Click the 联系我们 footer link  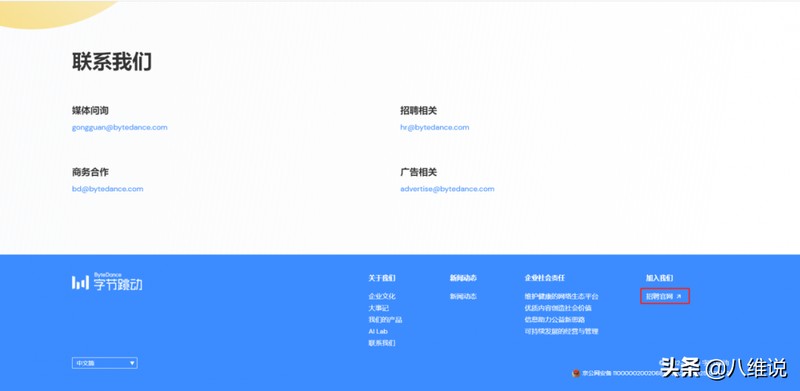(382, 343)
